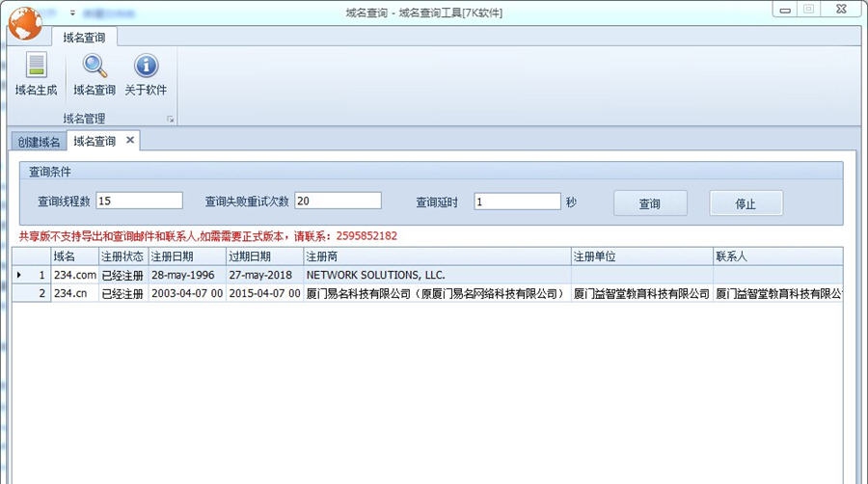
Task: Select the 域名查询 ribbon tab
Action: (x=84, y=38)
